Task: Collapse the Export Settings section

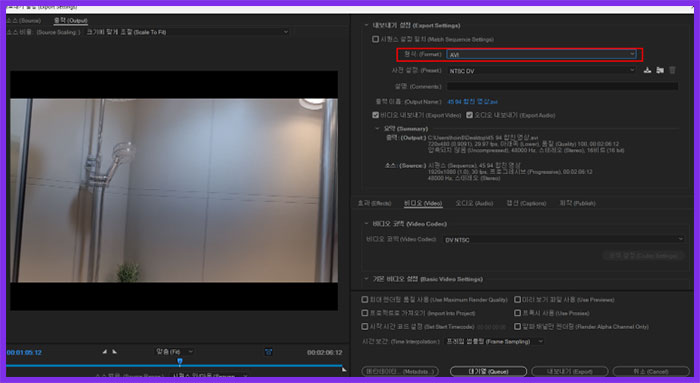Action: click(x=367, y=25)
